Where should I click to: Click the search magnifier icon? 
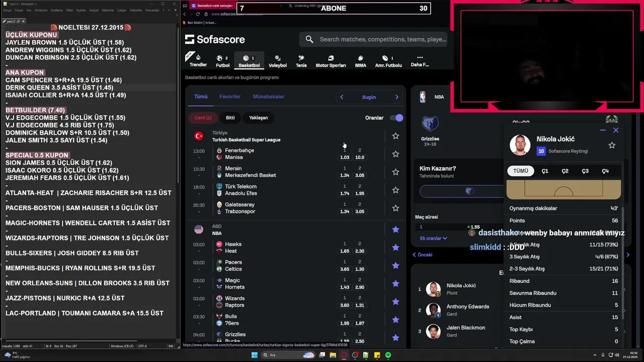(309, 39)
